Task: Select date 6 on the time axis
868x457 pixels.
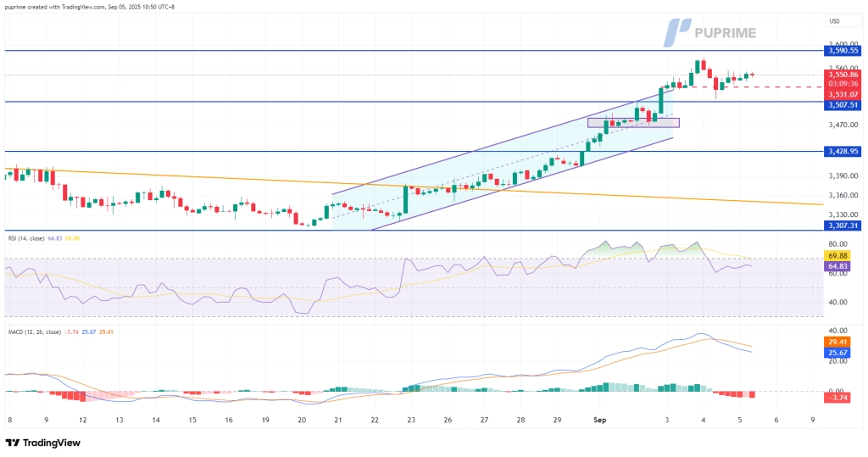Action: [x=776, y=421]
